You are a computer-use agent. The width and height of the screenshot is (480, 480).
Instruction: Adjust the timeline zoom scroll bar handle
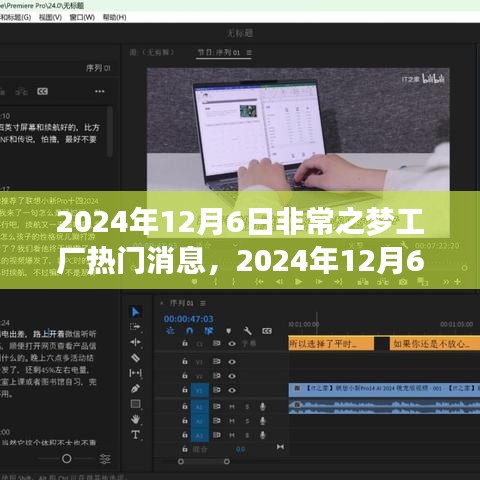coord(204,461)
